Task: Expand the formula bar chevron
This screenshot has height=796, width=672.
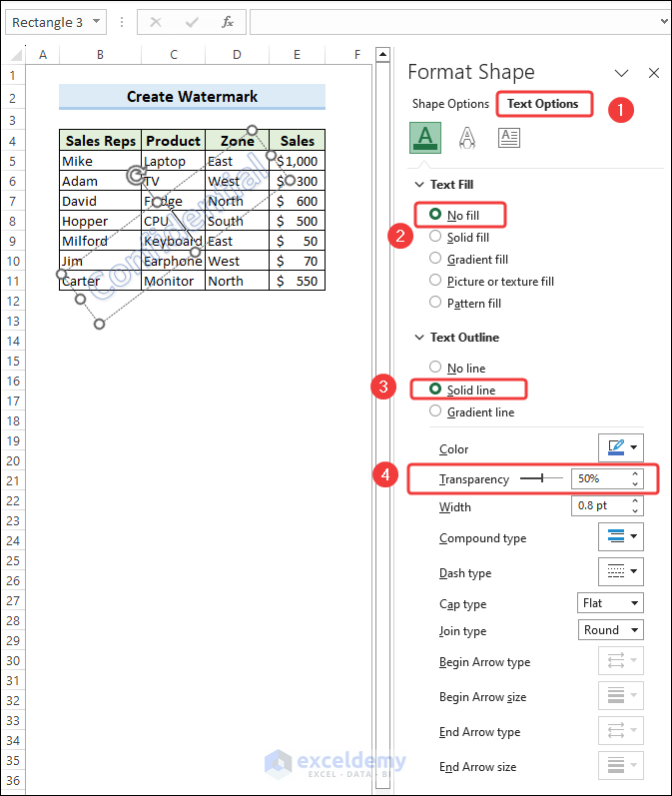Action: pos(664,21)
